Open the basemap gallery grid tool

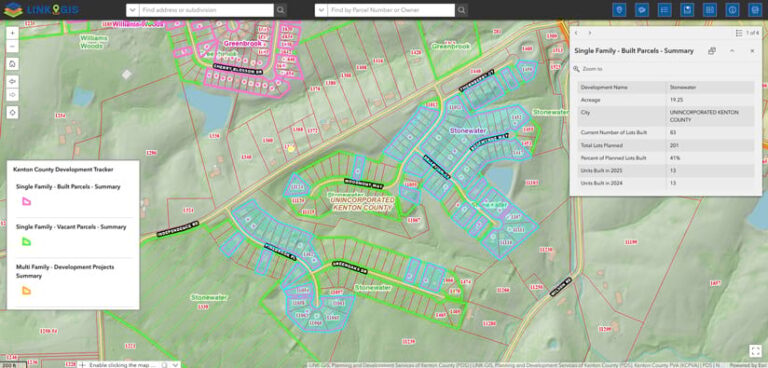(x=710, y=10)
